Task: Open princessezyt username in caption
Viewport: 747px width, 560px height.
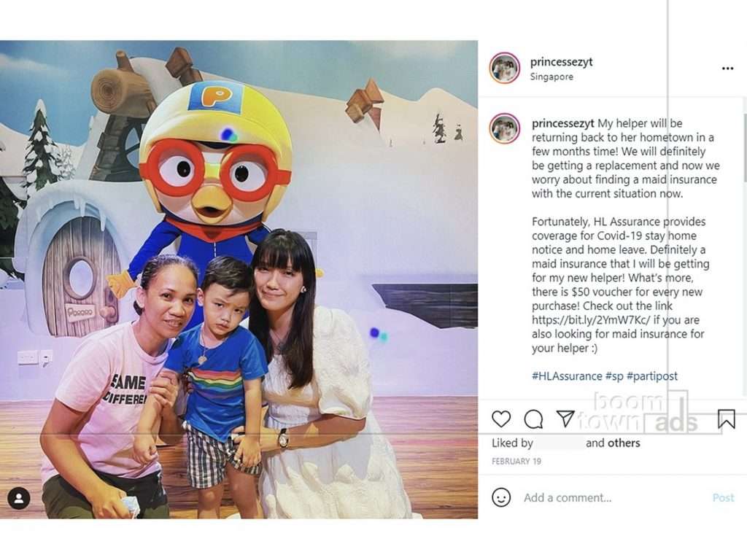Action: coord(562,123)
